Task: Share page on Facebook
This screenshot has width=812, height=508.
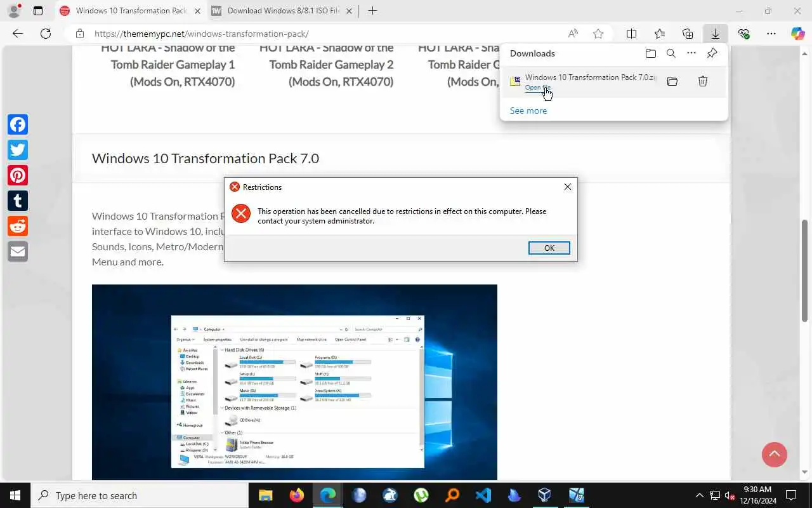Action: coord(18,124)
